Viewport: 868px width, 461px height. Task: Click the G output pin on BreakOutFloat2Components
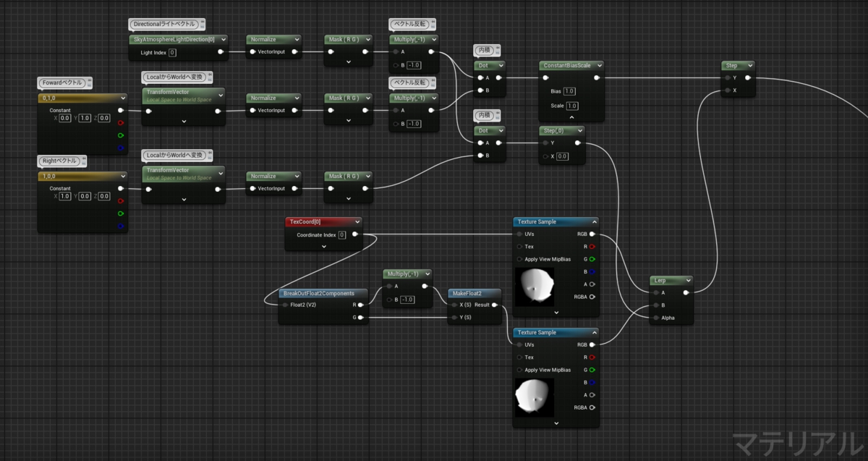coord(360,317)
